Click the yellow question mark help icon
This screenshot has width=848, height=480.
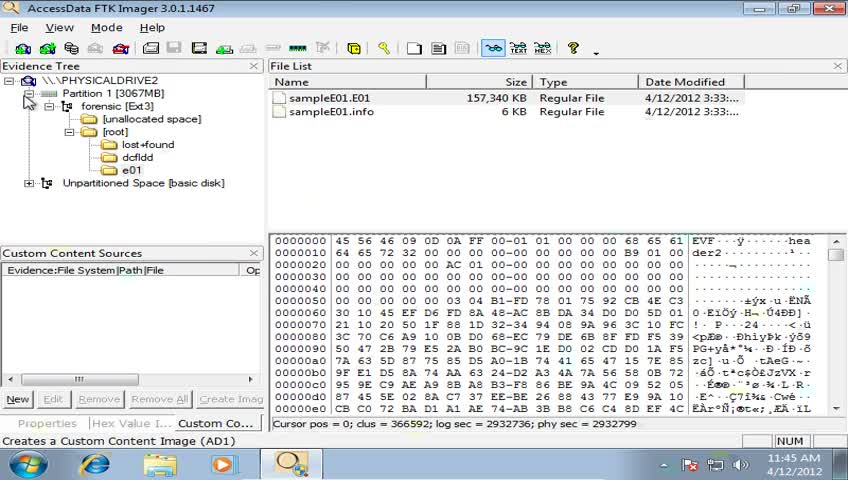[x=573, y=49]
